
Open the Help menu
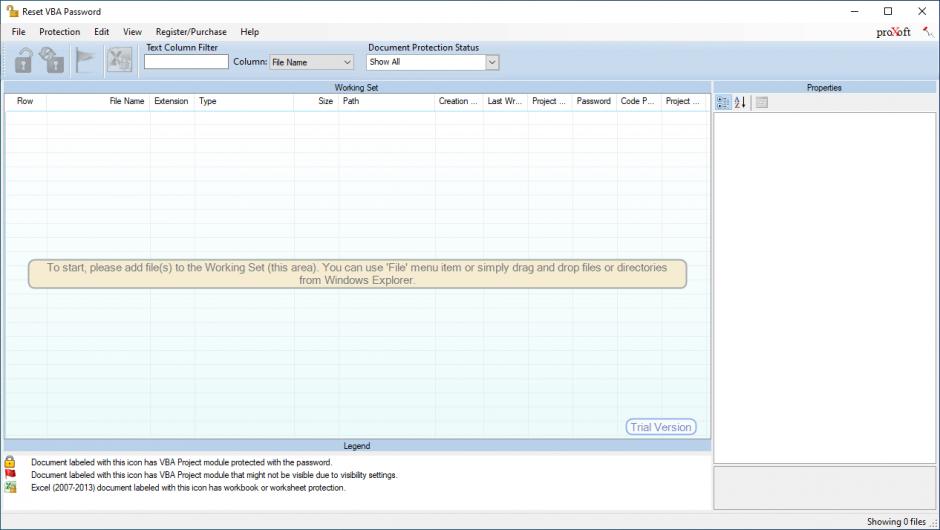[249, 32]
